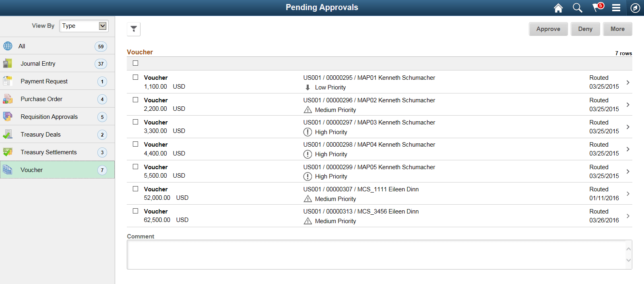Click the Journal Entry ledger icon in sidebar
The height and width of the screenshot is (284, 644).
click(8, 63)
